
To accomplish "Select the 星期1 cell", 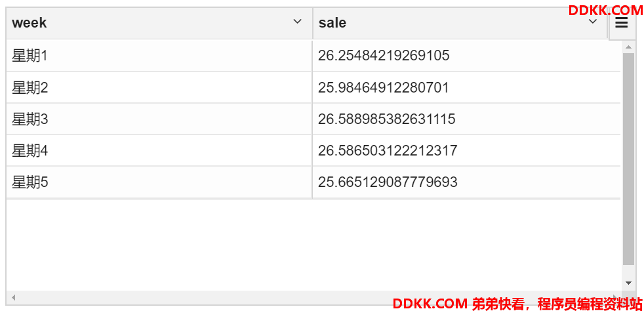I will click(x=159, y=56).
